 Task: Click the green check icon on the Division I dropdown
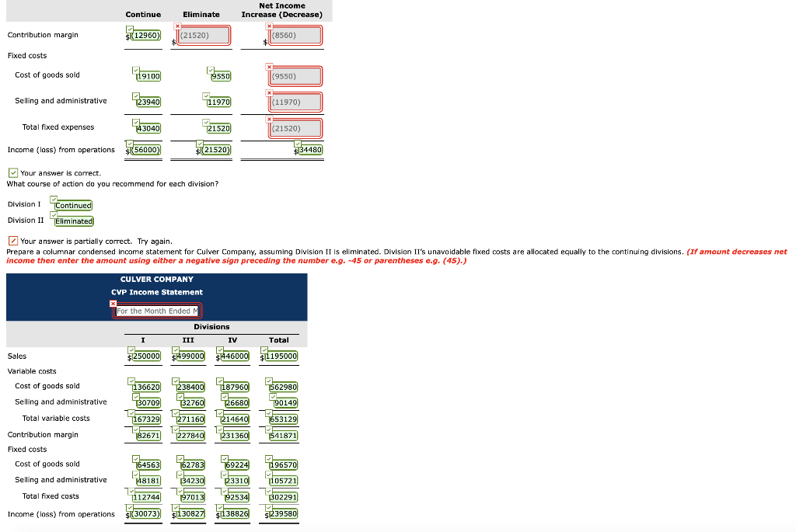tap(54, 200)
